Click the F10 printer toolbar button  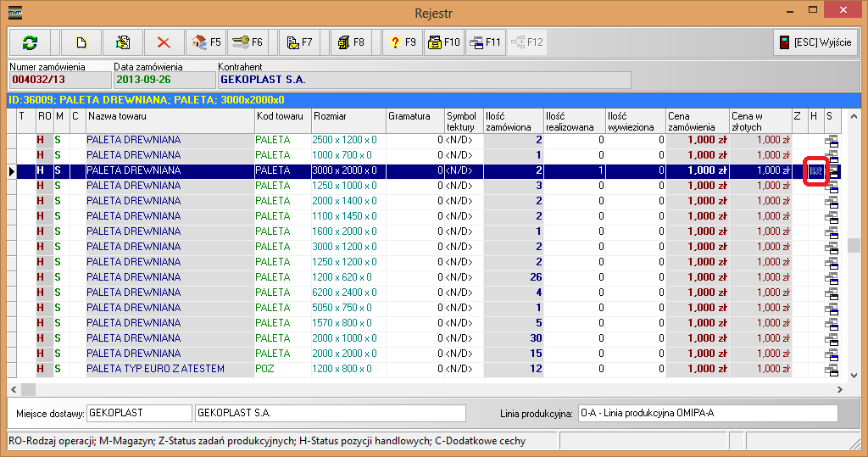[442, 42]
